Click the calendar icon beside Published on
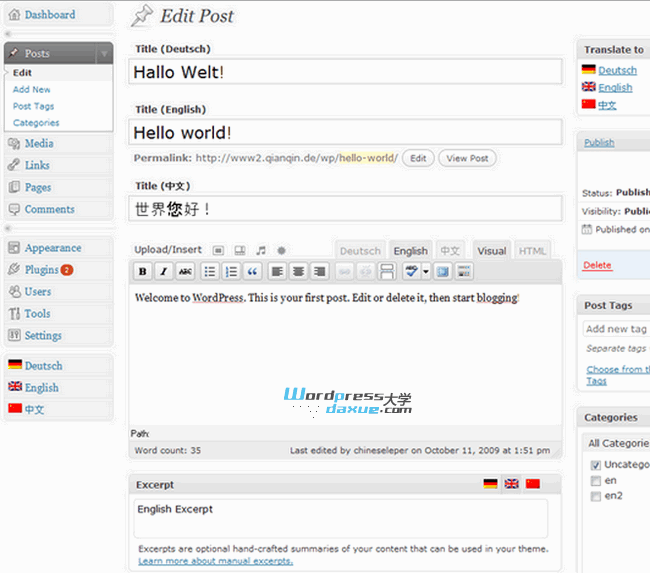This screenshot has width=650, height=573. pyautogui.click(x=587, y=229)
